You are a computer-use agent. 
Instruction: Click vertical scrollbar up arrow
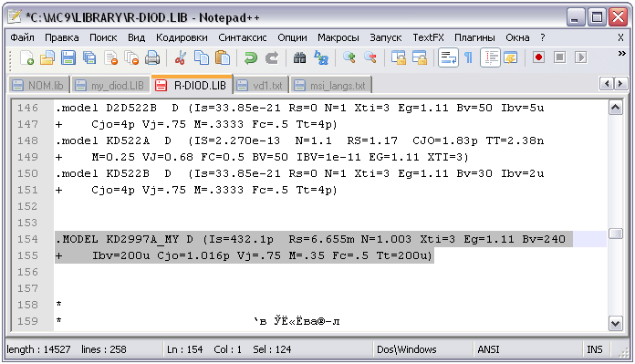(x=616, y=108)
